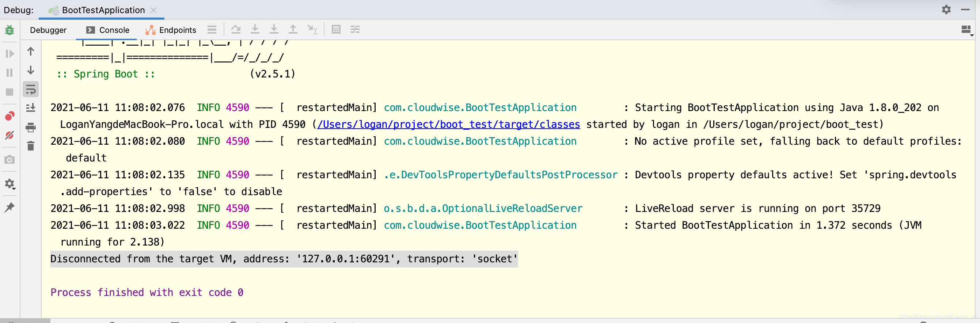This screenshot has height=323, width=980.
Task: Open the /Users/logan/project/boot_test/target/classes link
Action: 449,124
